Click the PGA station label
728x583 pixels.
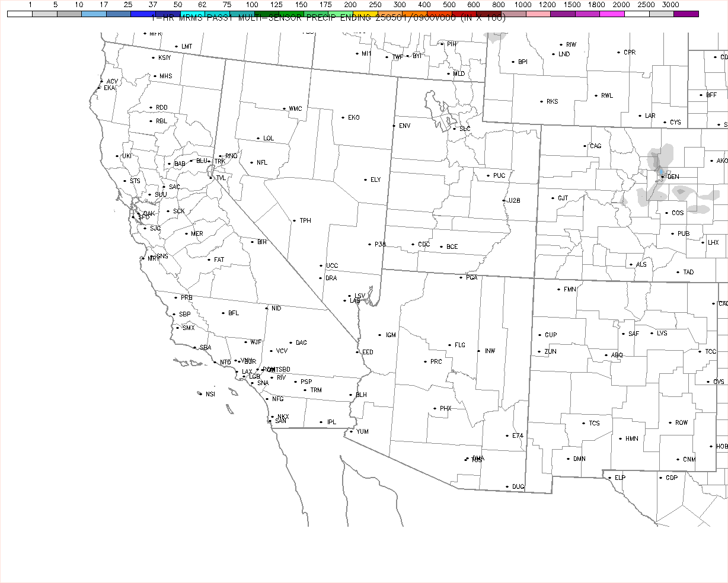pos(472,278)
